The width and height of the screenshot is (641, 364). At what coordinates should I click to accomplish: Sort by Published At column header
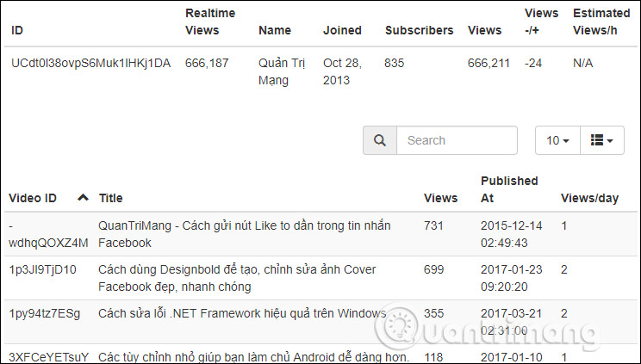tap(509, 189)
